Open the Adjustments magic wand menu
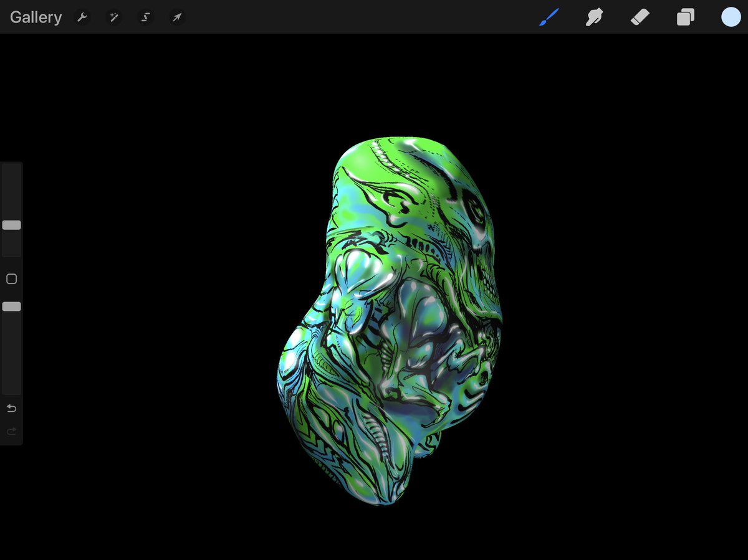This screenshot has height=560, width=748. point(113,17)
